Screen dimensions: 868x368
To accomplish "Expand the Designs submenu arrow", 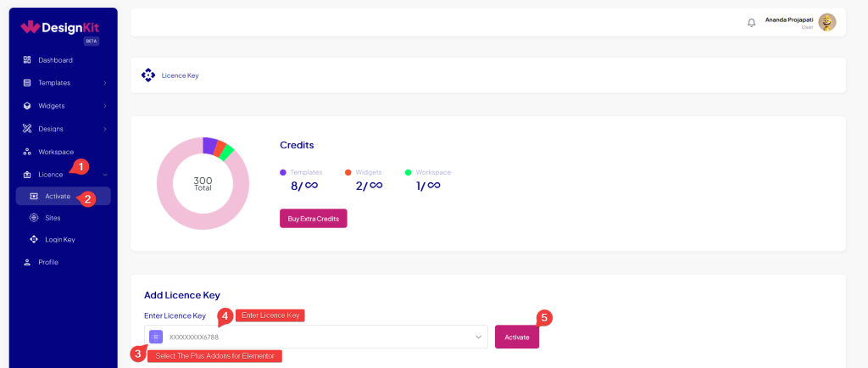I will click(104, 129).
